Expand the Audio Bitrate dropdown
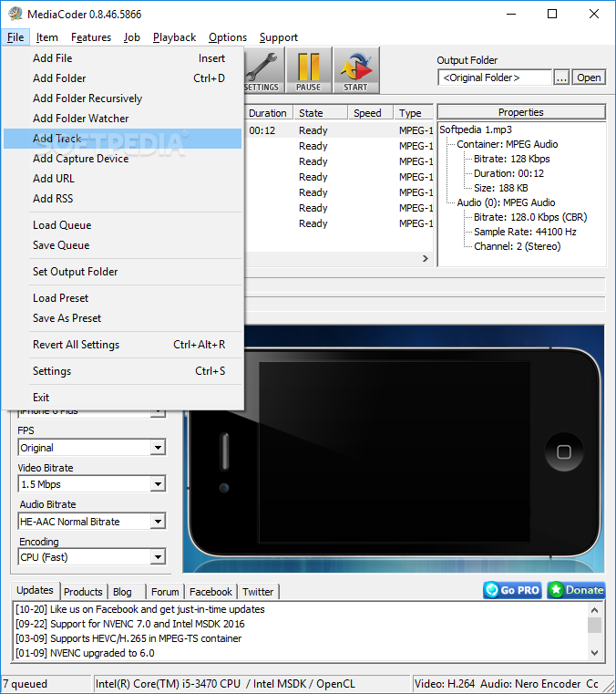Viewport: 616px width, 694px height. tap(158, 522)
